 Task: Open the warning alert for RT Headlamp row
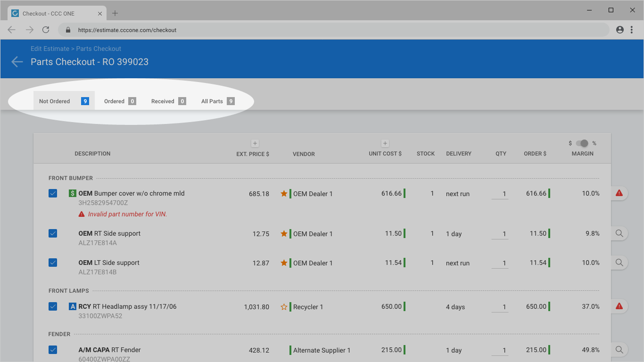619,306
